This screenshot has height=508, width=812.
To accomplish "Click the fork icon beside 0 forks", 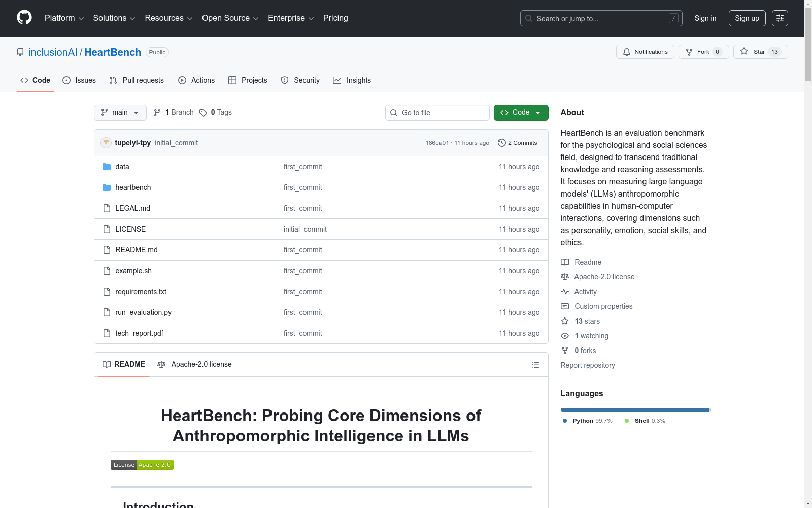I will tap(565, 351).
